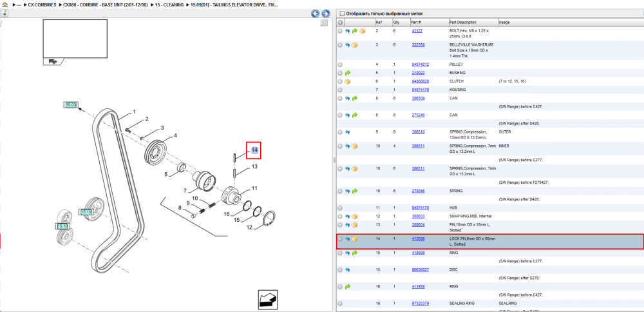The height and width of the screenshot is (312, 644).
Task: Click box icon for Lock Pin row
Action: coord(355,239)
